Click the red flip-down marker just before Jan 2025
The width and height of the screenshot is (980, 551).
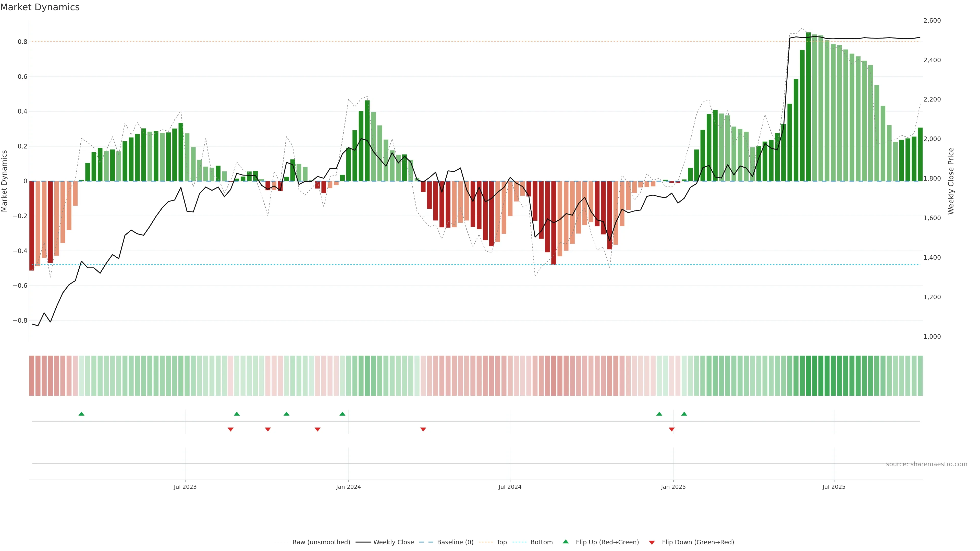[x=671, y=429]
